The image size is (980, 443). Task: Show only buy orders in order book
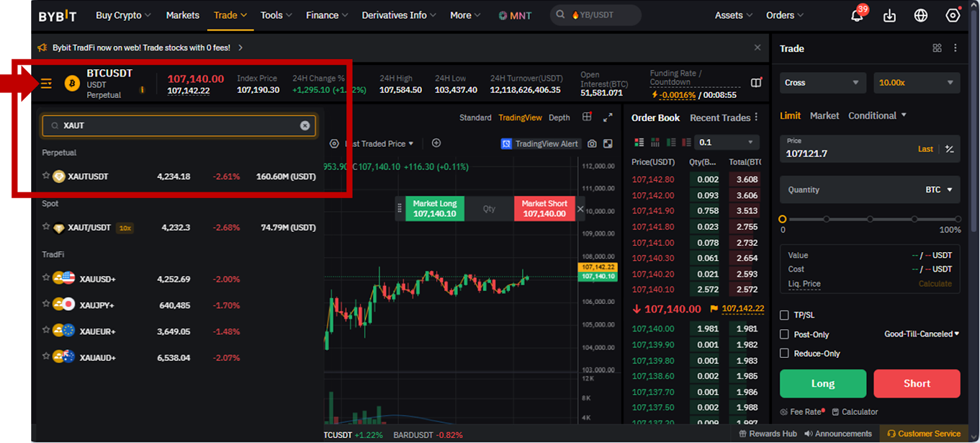(x=671, y=143)
